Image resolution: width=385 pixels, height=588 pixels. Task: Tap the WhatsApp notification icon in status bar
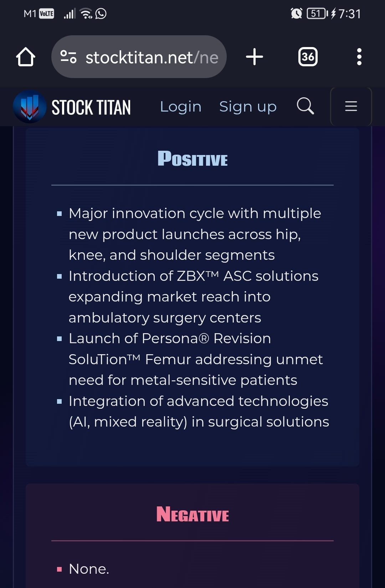101,14
